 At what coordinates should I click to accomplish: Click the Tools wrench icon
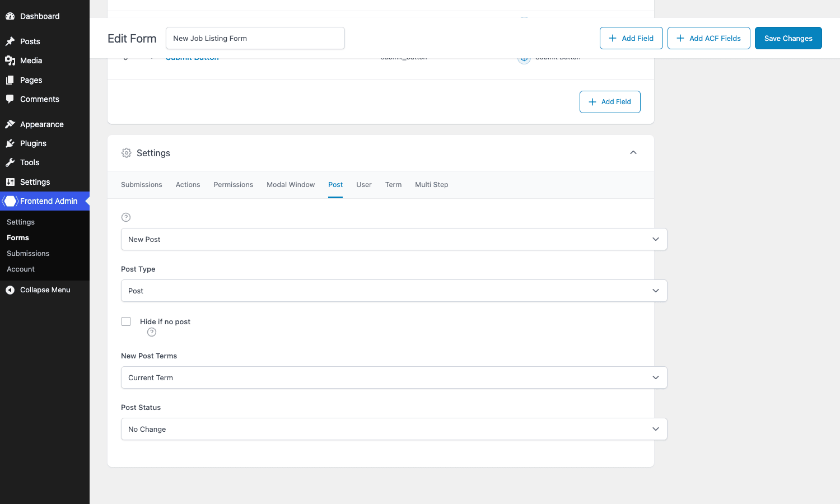(x=10, y=162)
